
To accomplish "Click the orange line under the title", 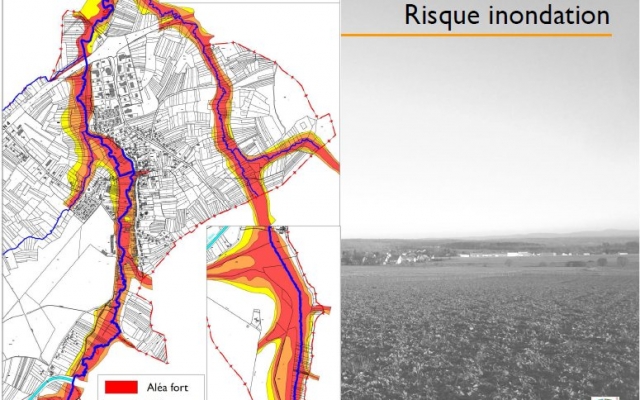I will click(x=475, y=35).
